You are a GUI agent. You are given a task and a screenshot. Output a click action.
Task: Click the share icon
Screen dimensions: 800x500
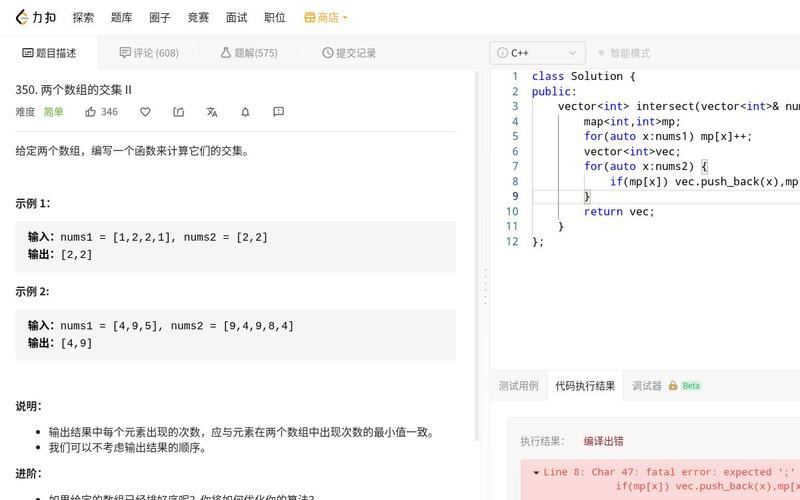coord(179,112)
